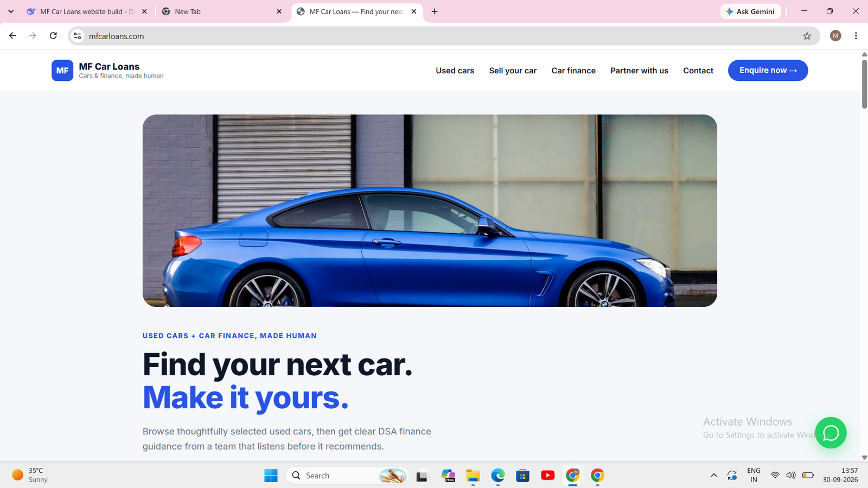This screenshot has width=868, height=488.
Task: Open clock and date 13:57
Action: tap(840, 475)
